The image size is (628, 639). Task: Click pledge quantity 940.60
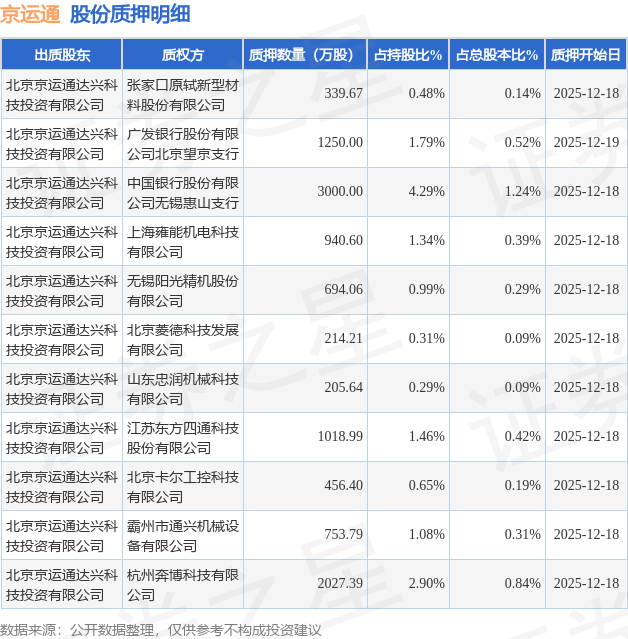tap(343, 240)
